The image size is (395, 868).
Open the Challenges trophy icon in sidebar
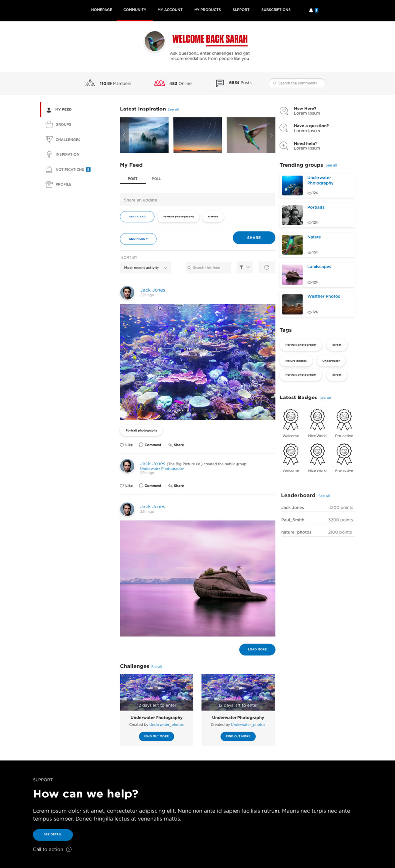(x=49, y=140)
